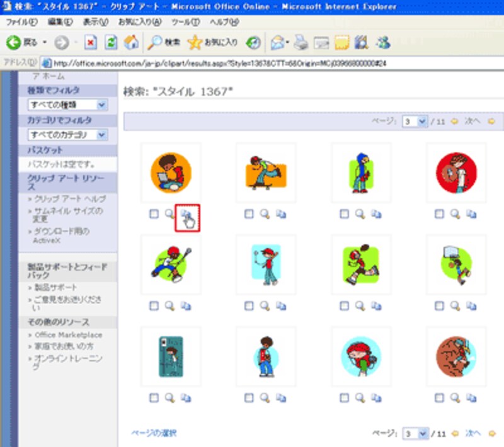
Task: Go to the Home page icon
Action: click(x=131, y=42)
